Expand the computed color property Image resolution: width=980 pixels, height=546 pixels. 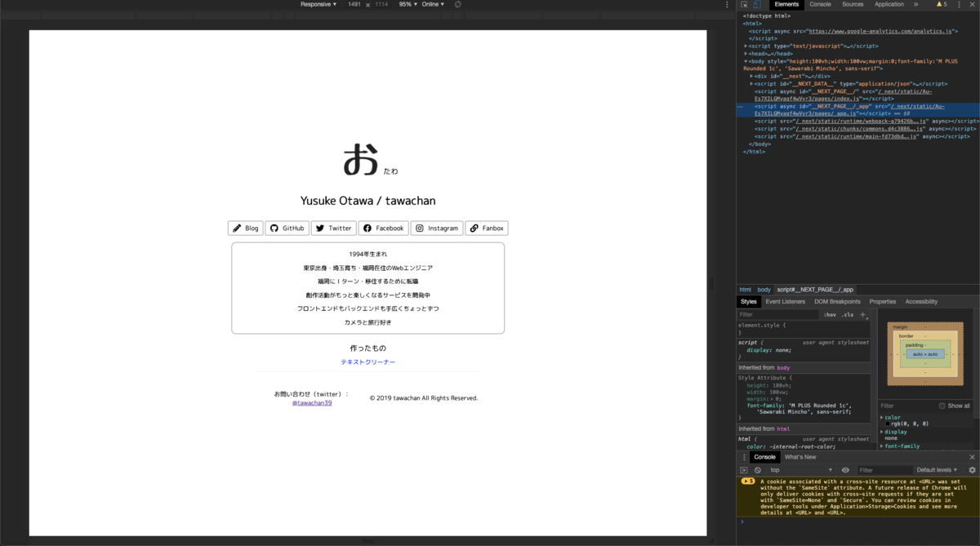tap(882, 417)
